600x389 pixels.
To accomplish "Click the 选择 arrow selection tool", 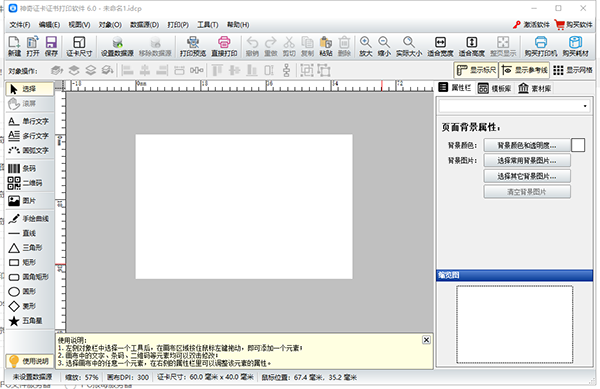I will 30,89.
